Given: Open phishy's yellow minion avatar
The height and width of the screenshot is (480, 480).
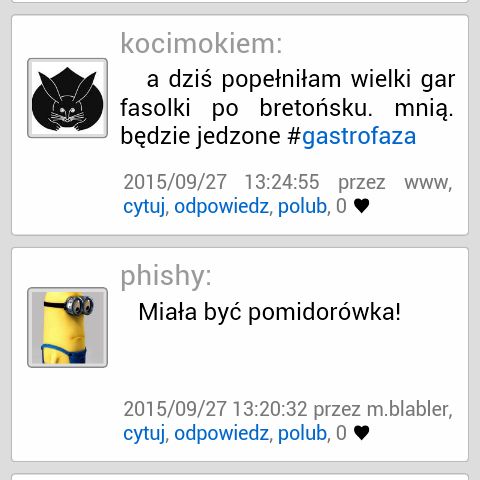Looking at the screenshot, I should [x=67, y=328].
